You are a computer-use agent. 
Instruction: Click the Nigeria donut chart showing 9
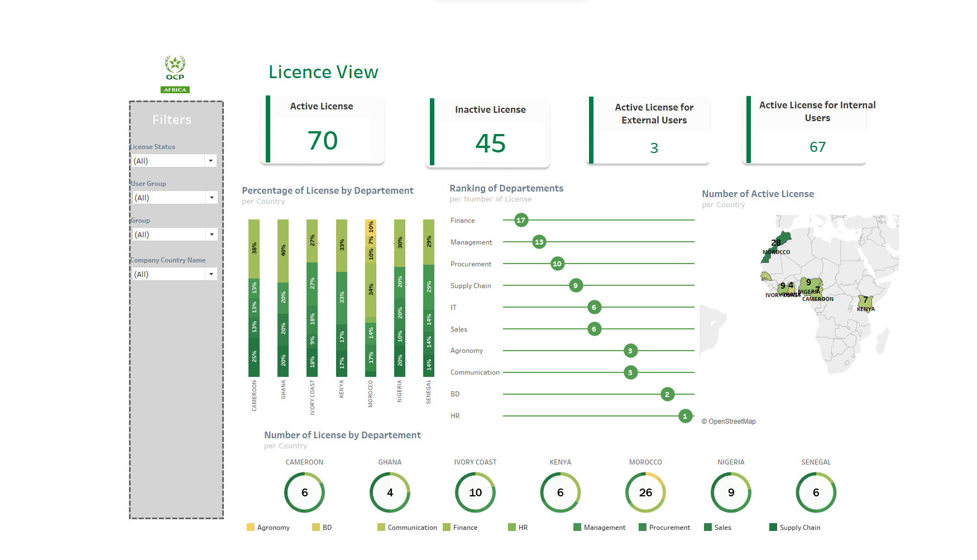click(731, 492)
